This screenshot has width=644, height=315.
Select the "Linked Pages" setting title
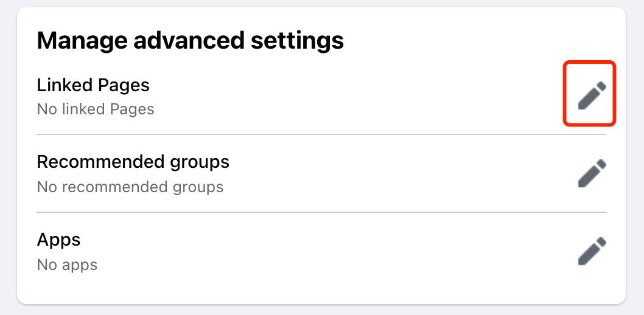click(93, 85)
